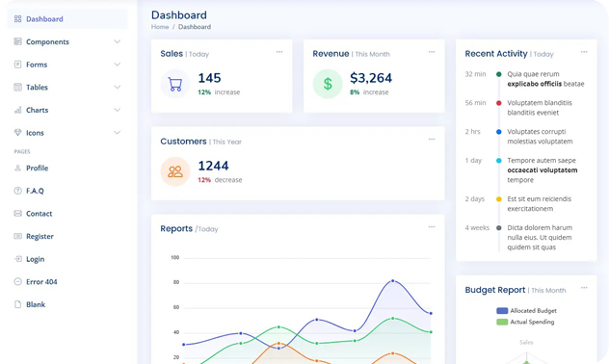The height and width of the screenshot is (364, 609).
Task: Click the people icon in Customers card
Action: click(x=175, y=171)
